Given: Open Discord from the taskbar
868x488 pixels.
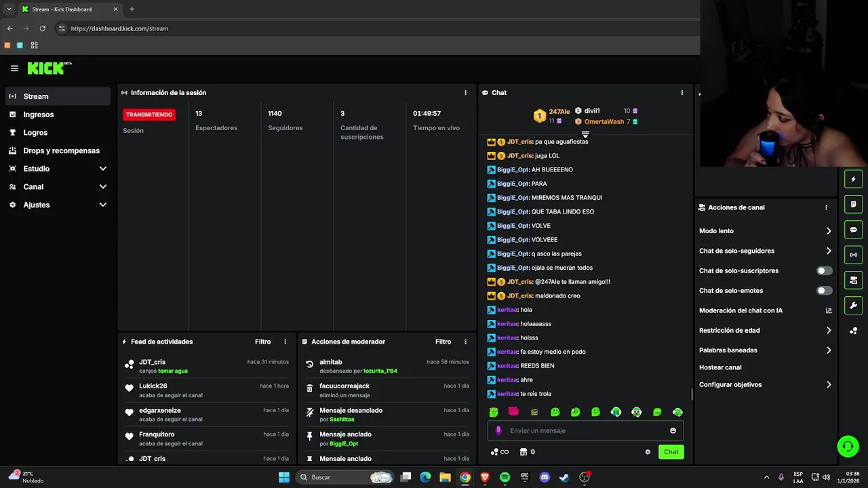Looking at the screenshot, I should tap(545, 477).
